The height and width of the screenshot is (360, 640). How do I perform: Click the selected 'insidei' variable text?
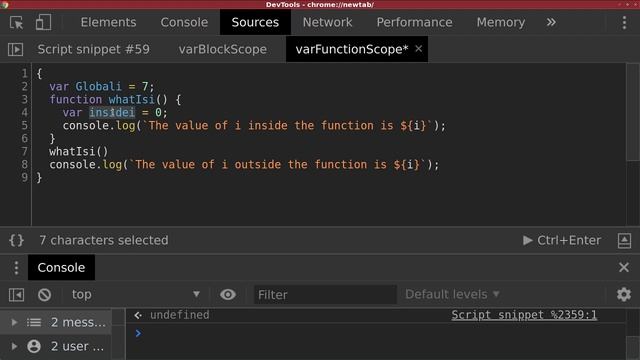click(112, 112)
